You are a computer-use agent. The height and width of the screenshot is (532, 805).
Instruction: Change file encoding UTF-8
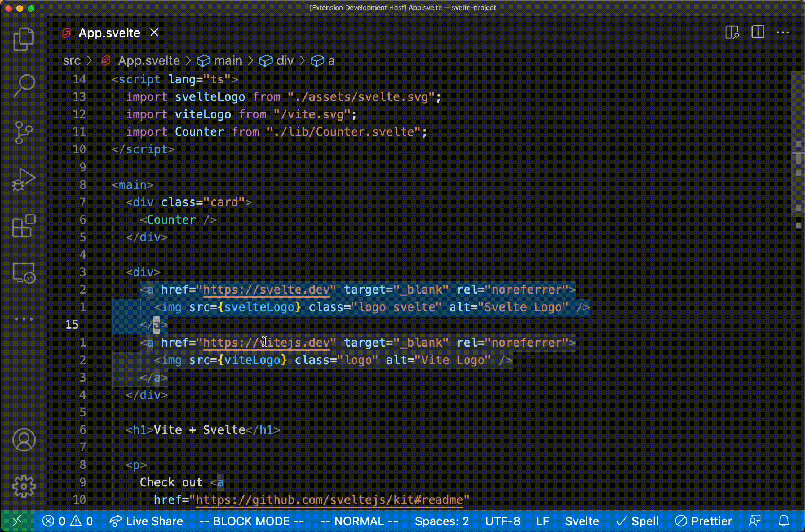click(x=503, y=521)
